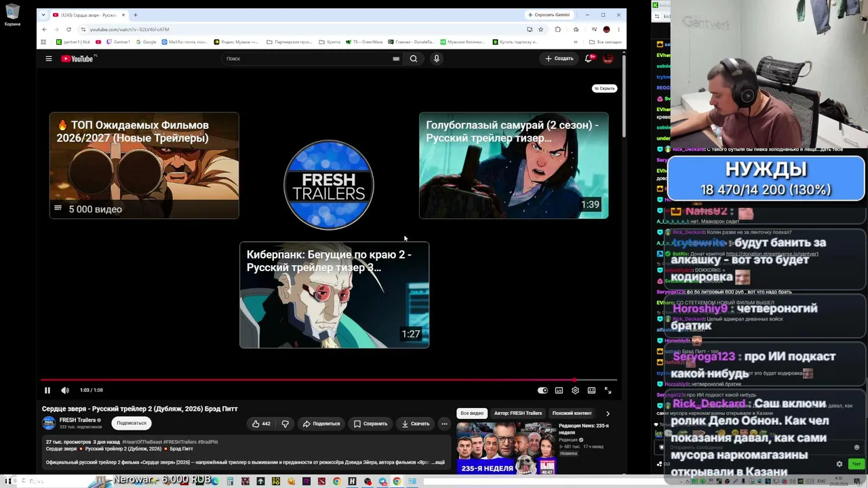
Task: Show hidden bookmarks with the chevron
Action: click(x=576, y=42)
